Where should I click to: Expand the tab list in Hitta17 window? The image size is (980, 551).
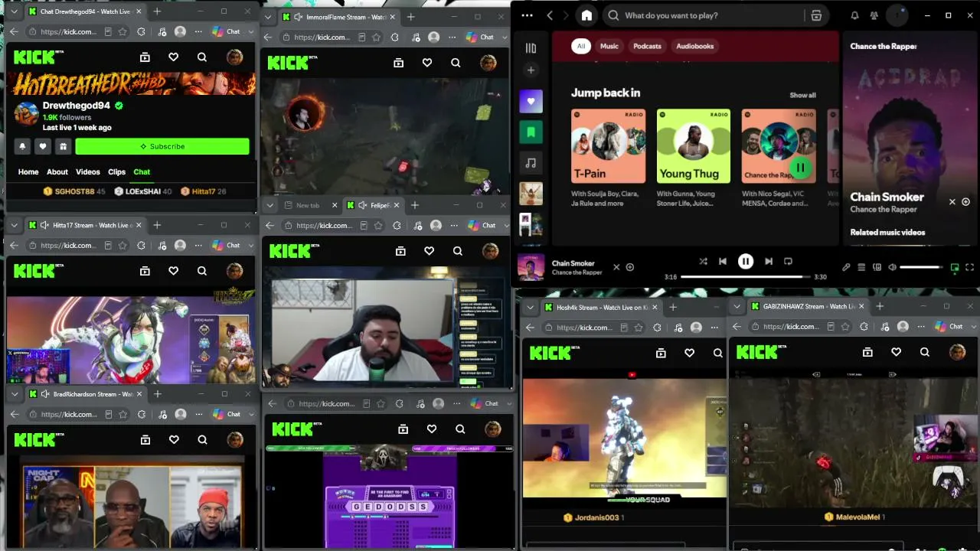click(x=13, y=225)
